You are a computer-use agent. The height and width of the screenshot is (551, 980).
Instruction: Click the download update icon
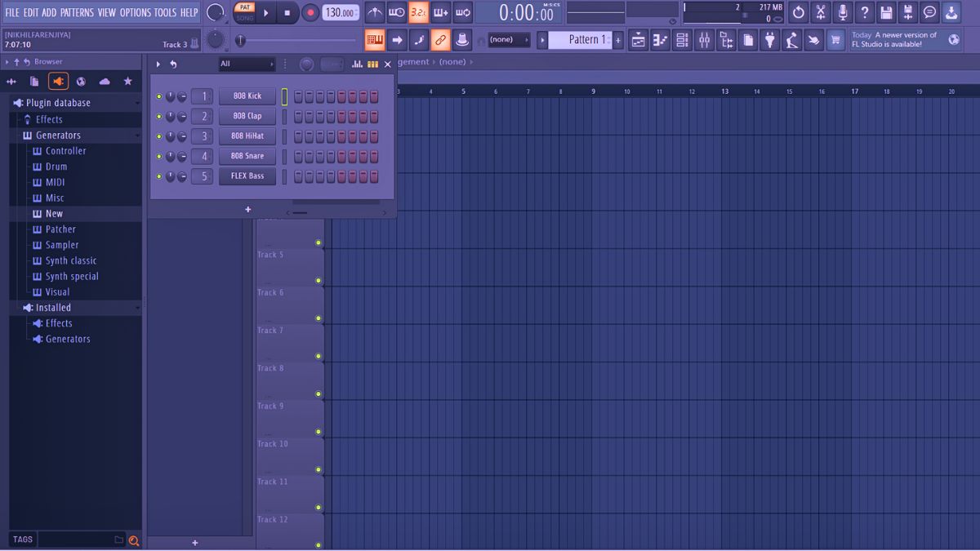click(x=951, y=12)
